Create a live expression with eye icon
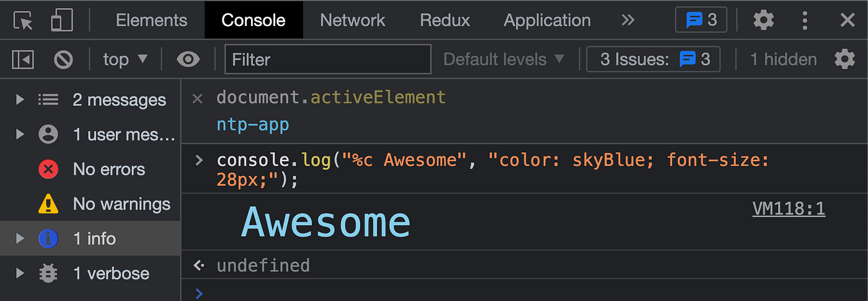Viewport: 868px width, 301px height. coord(188,59)
